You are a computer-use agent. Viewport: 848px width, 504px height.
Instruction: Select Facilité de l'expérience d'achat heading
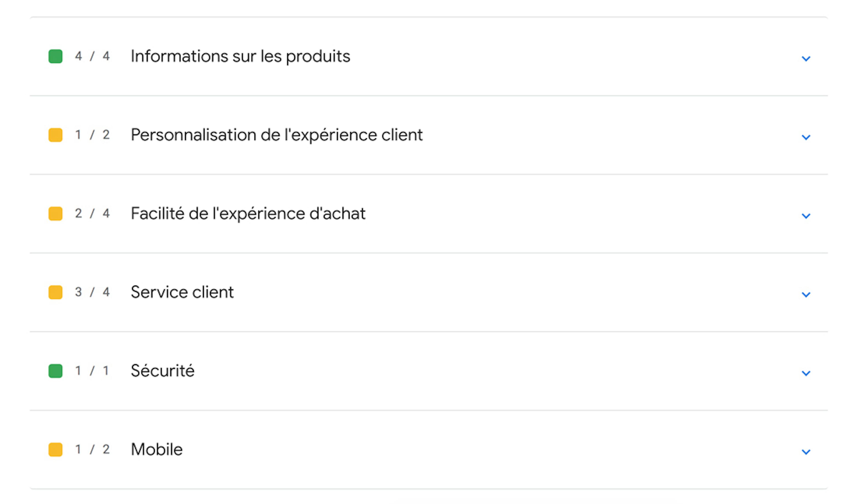[x=248, y=214]
